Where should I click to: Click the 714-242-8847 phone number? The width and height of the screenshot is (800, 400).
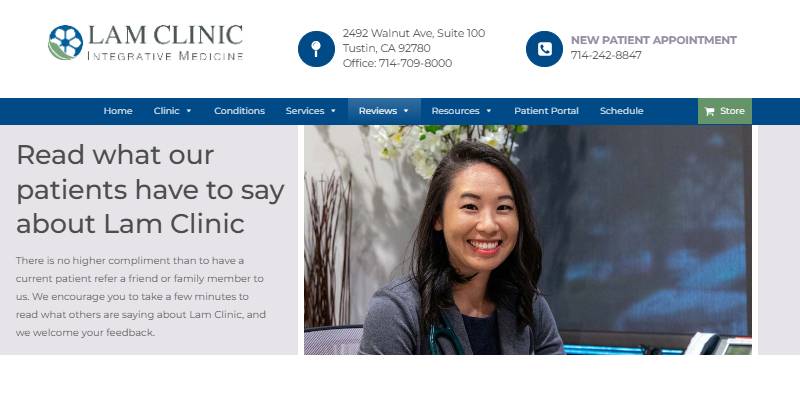[606, 56]
